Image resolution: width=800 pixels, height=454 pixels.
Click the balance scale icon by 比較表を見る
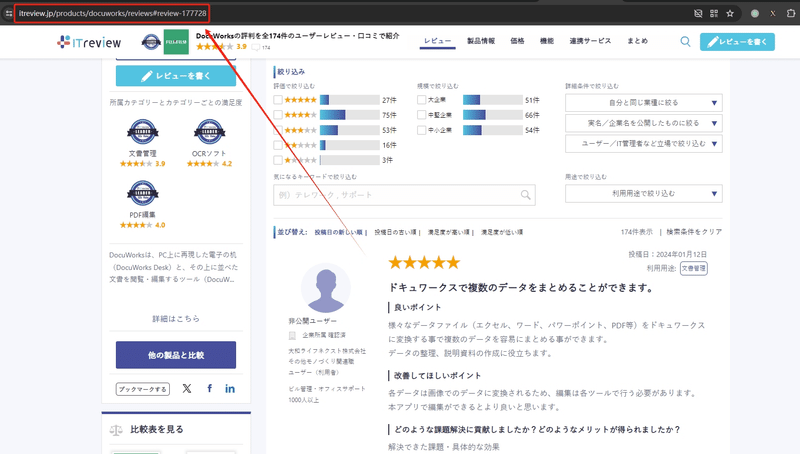116,430
